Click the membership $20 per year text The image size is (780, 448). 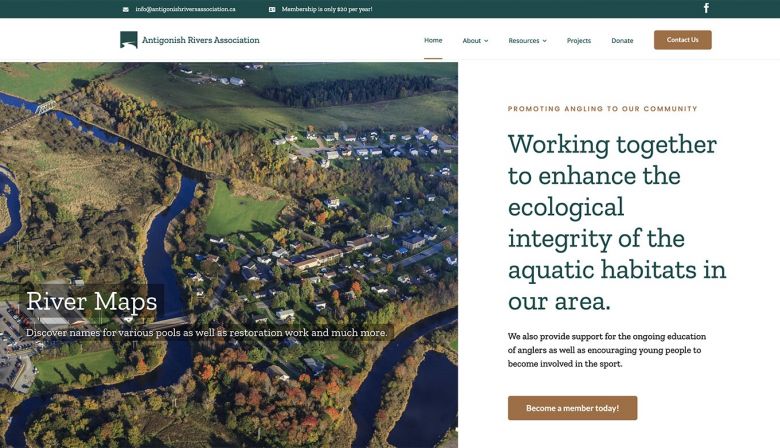tap(327, 9)
